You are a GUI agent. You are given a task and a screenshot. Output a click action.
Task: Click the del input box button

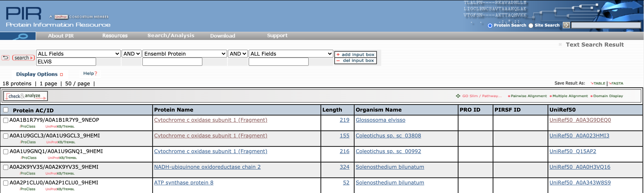coord(355,61)
